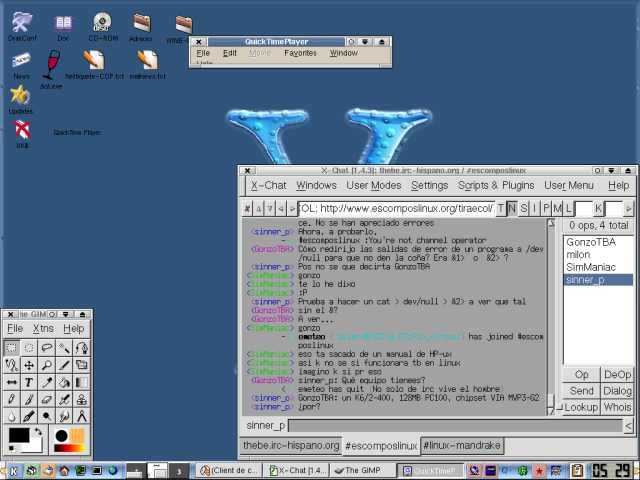This screenshot has width=640, height=480.
Task: Click the Dialog button
Action: [x=617, y=391]
